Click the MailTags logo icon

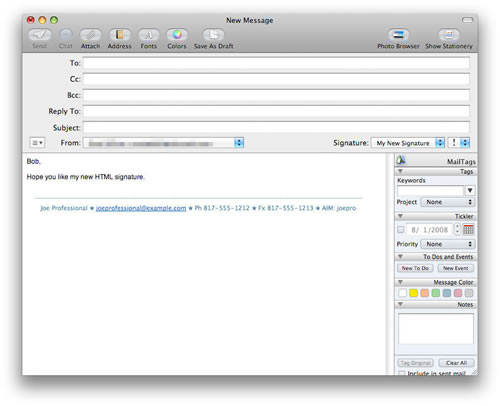[x=401, y=160]
